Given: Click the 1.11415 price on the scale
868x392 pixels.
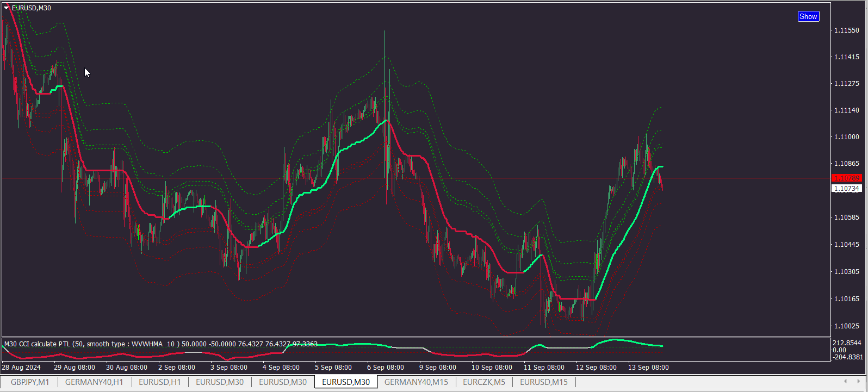Looking at the screenshot, I should pyautogui.click(x=847, y=57).
